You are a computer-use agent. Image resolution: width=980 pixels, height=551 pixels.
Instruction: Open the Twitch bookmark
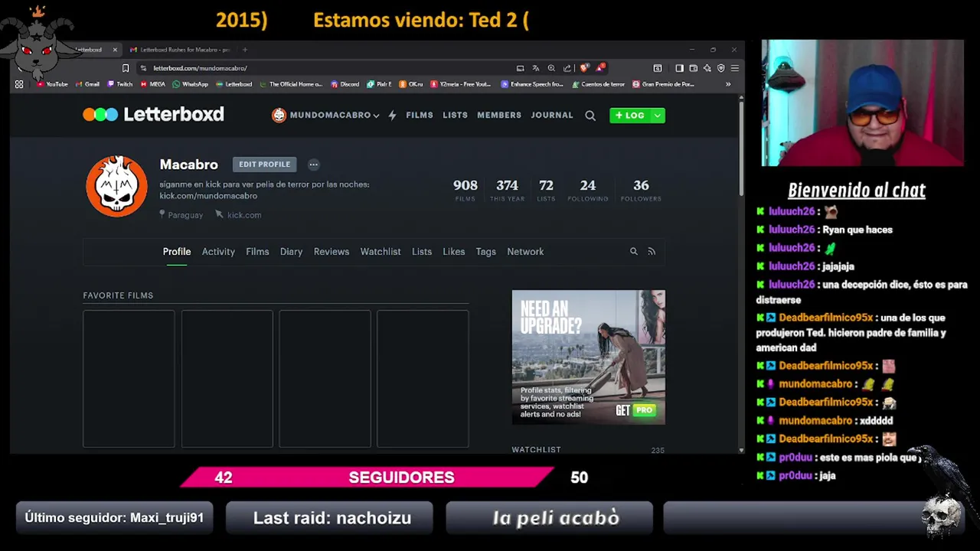(x=120, y=84)
